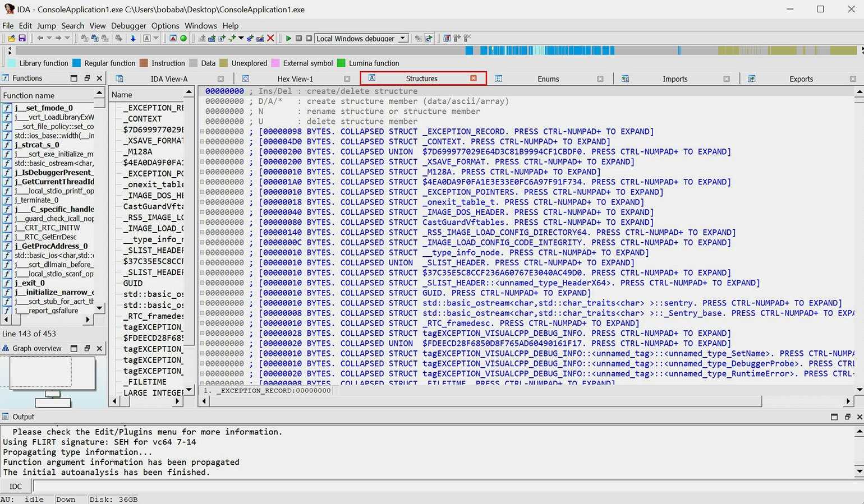The image size is (864, 504).
Task: Switch to the Hex View-1 tab
Action: click(295, 79)
